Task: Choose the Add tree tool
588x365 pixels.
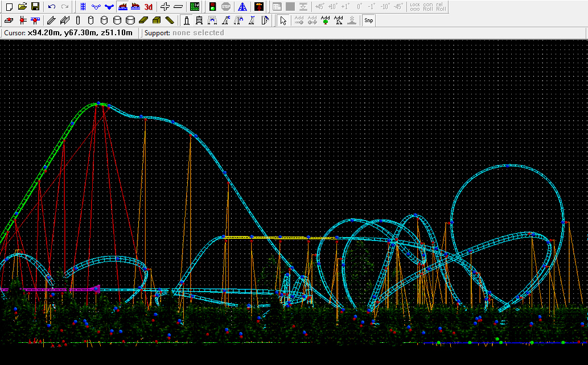Action: [325, 20]
